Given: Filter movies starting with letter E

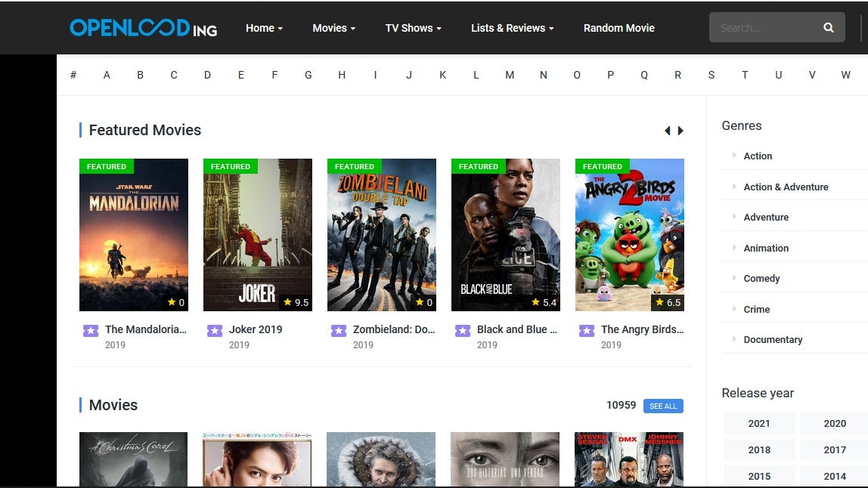Looking at the screenshot, I should point(240,75).
